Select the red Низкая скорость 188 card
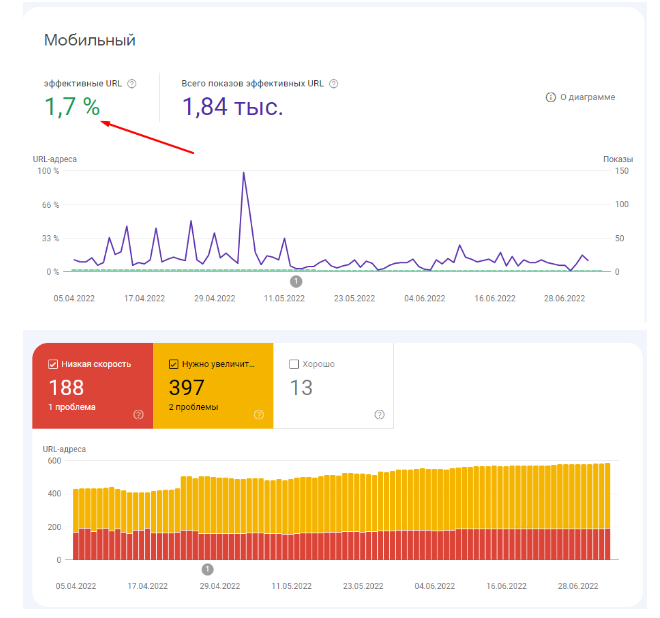The image size is (660, 618). (x=93, y=386)
